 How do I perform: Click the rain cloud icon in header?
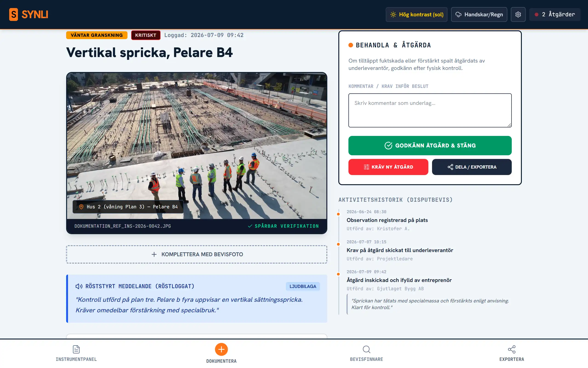point(458,14)
